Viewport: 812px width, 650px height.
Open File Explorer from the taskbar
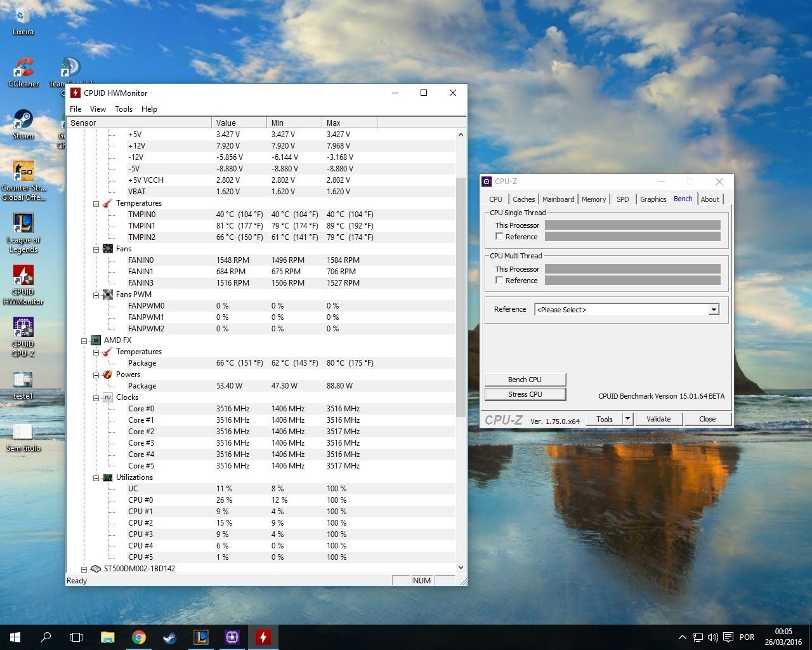pos(107,637)
